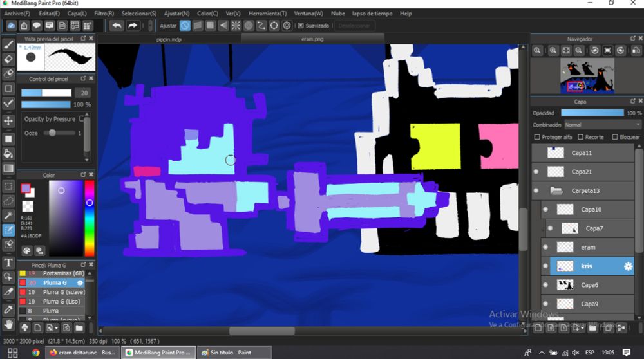Hide the Carpeta13 folder layer
Viewport: 644px width, 359px height.
[x=536, y=191]
